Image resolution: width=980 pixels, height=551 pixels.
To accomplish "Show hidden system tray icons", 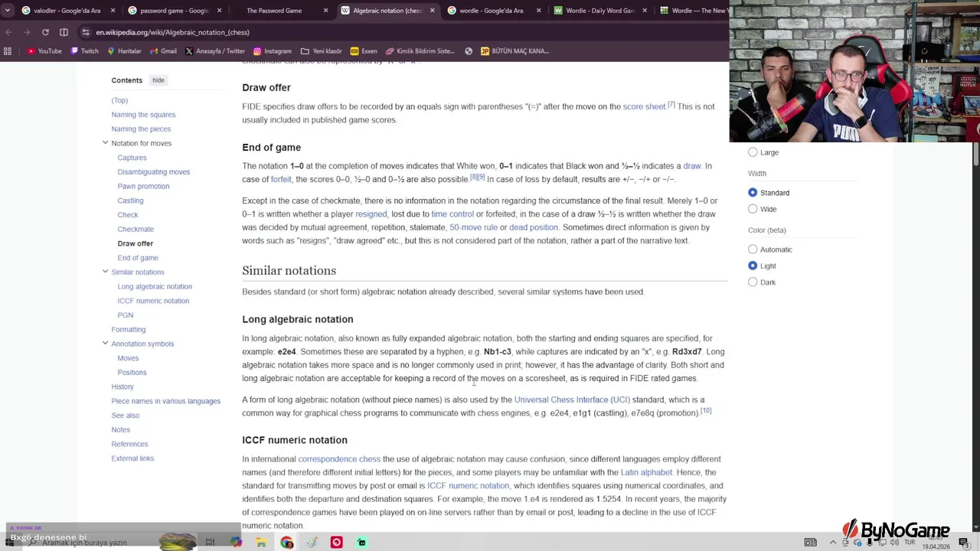I will tap(833, 542).
